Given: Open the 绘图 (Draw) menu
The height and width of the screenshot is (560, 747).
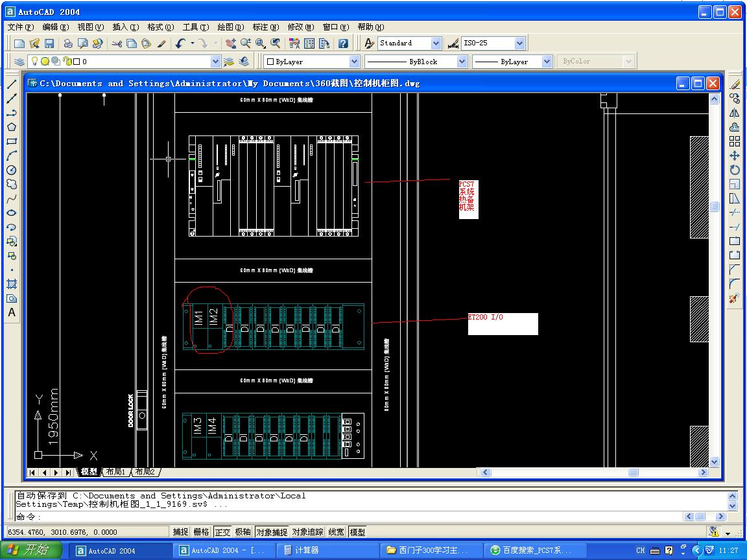Looking at the screenshot, I should pos(230,27).
